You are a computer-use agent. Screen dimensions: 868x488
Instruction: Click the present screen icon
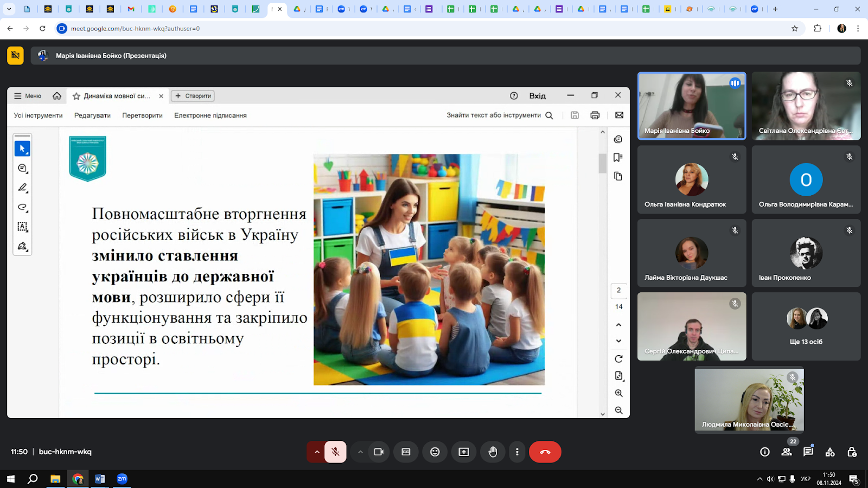(464, 452)
